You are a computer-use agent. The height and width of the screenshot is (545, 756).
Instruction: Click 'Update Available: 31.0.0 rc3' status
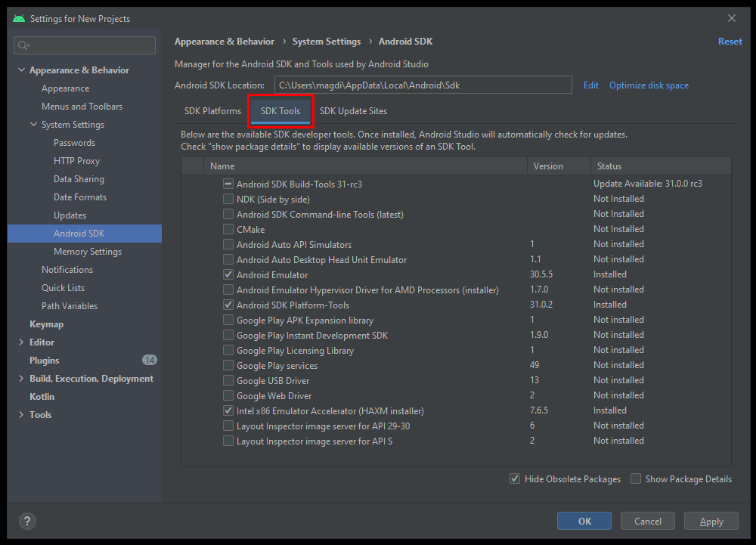click(648, 184)
